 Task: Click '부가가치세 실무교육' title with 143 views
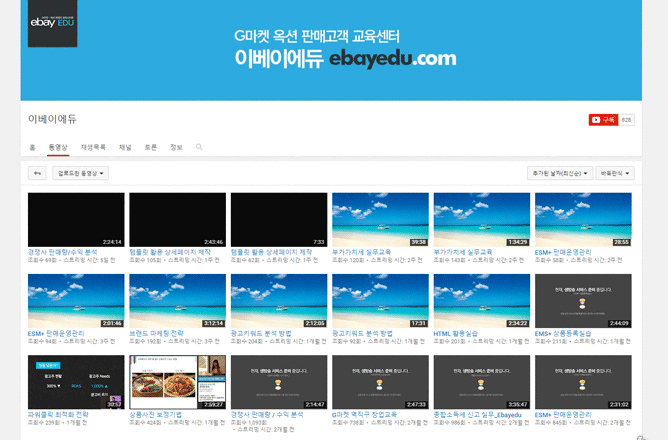click(463, 252)
